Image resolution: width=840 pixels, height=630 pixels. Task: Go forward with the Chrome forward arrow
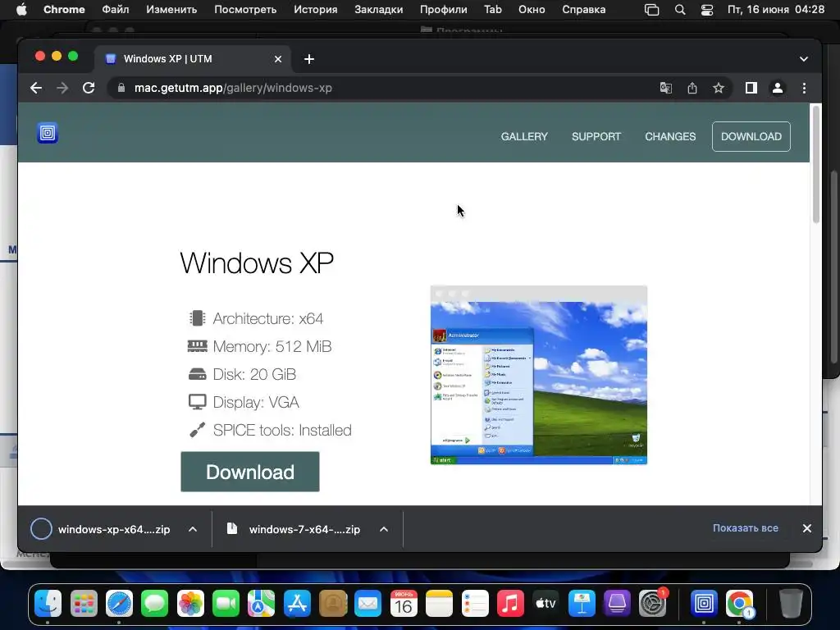(62, 88)
